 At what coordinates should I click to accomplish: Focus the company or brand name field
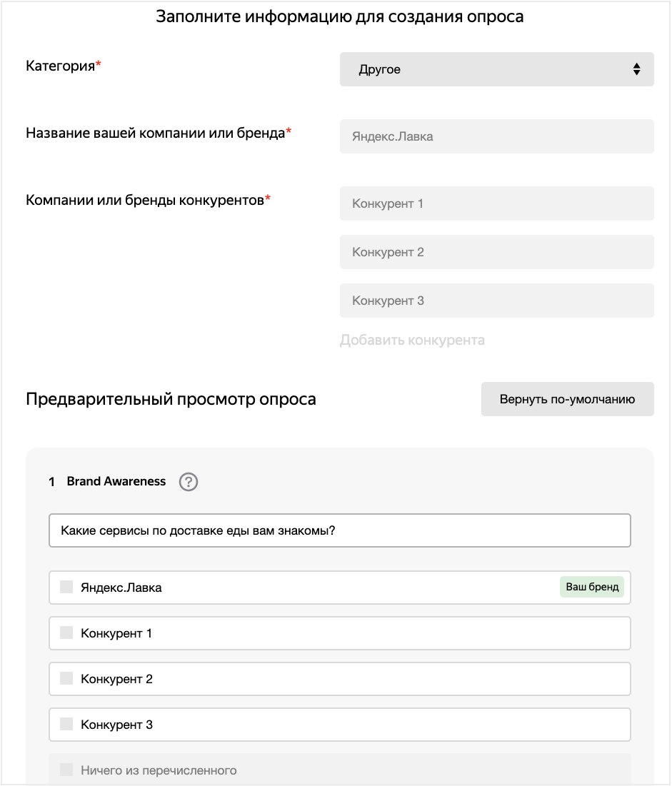coord(496,136)
